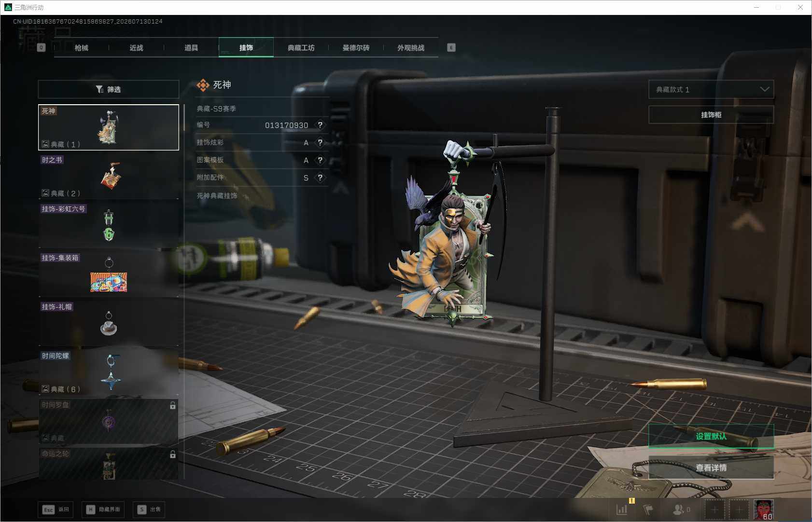Screen dimensions: 812x522
Task: Switch to the 典藏工坊 tab
Action: point(301,47)
